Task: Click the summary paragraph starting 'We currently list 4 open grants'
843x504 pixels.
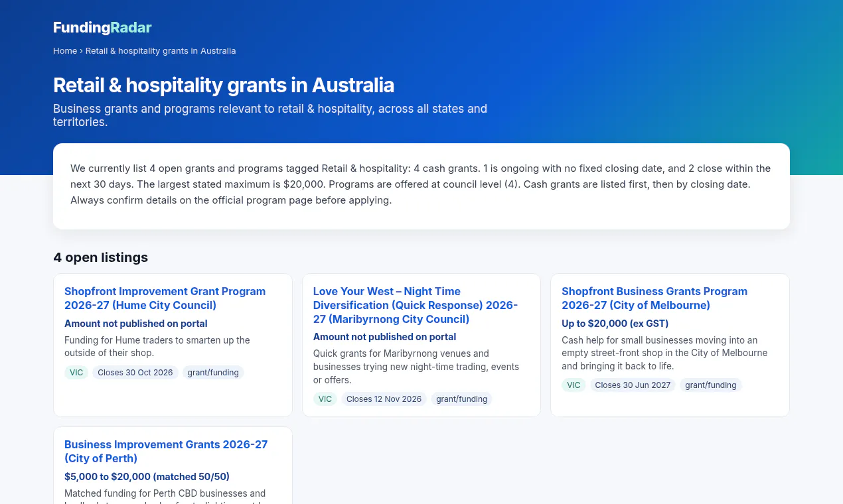Action: pyautogui.click(x=421, y=184)
